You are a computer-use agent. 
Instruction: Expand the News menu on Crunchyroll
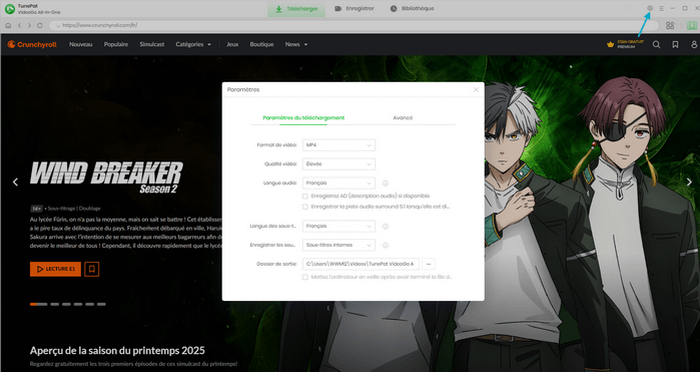pyautogui.click(x=296, y=44)
